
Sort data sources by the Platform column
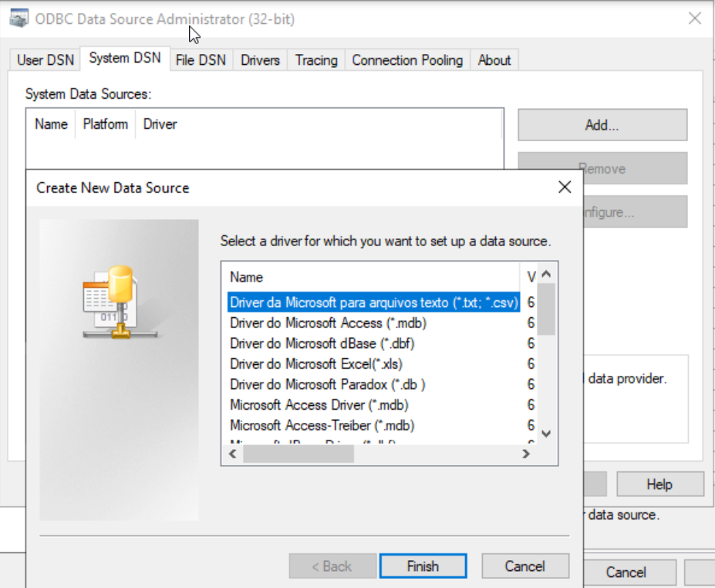point(106,124)
